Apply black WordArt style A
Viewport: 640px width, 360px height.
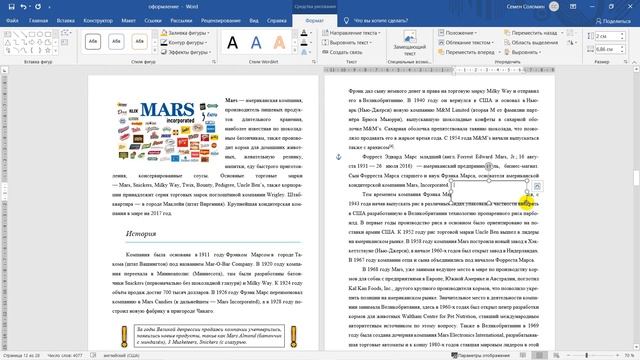point(233,42)
